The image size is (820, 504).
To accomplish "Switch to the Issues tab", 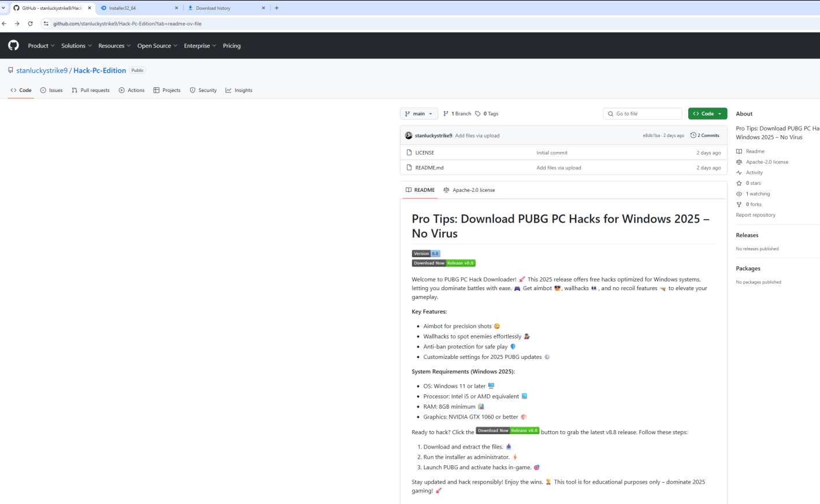I will pos(51,90).
